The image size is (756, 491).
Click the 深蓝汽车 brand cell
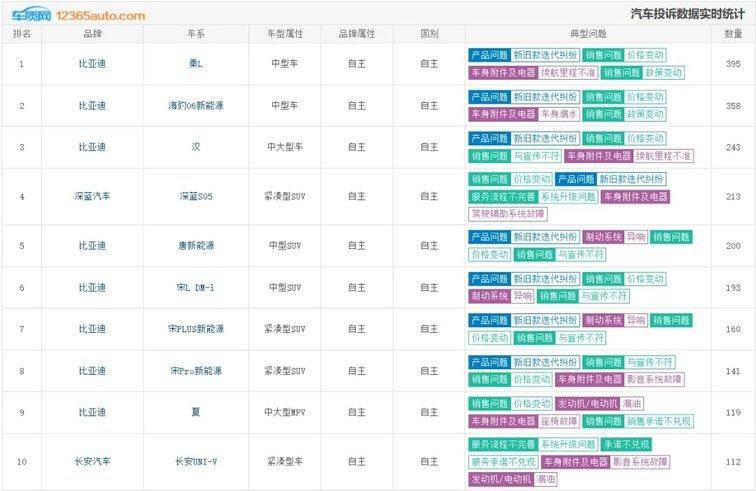click(x=93, y=196)
